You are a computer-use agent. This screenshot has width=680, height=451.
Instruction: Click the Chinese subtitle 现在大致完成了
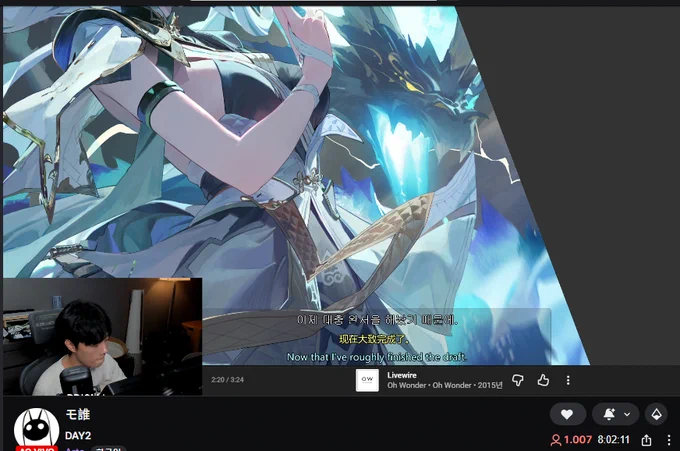(374, 339)
